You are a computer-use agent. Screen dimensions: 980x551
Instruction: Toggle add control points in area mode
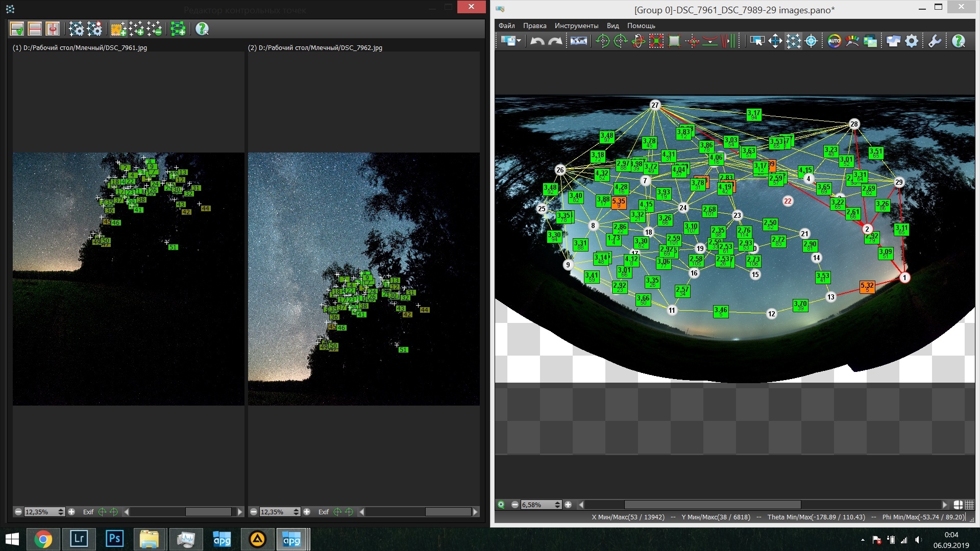(x=118, y=29)
